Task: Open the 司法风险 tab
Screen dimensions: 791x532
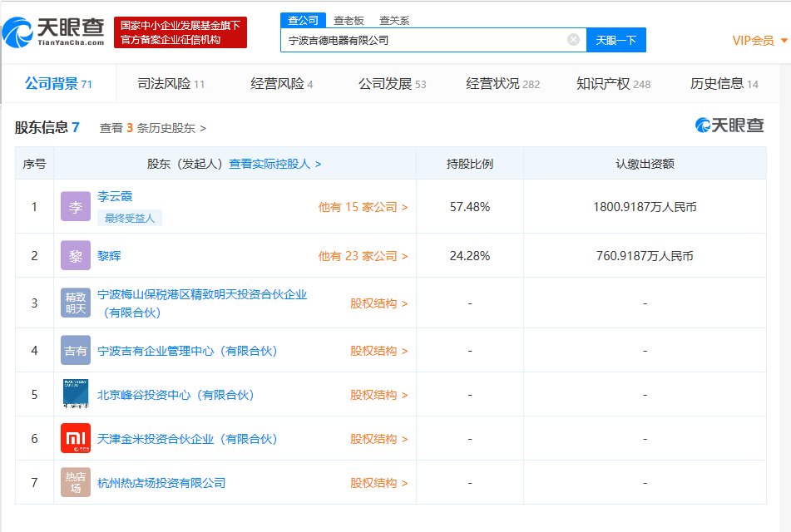Action: [171, 84]
